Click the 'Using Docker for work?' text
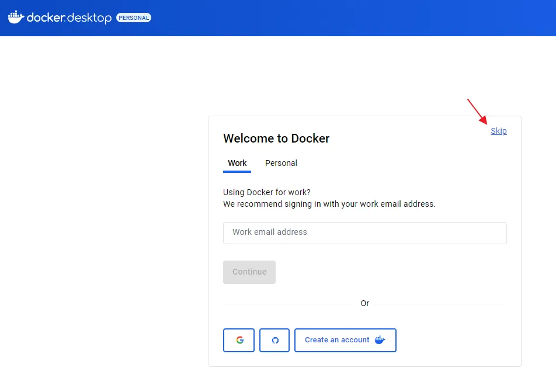The image size is (556, 392). 267,192
